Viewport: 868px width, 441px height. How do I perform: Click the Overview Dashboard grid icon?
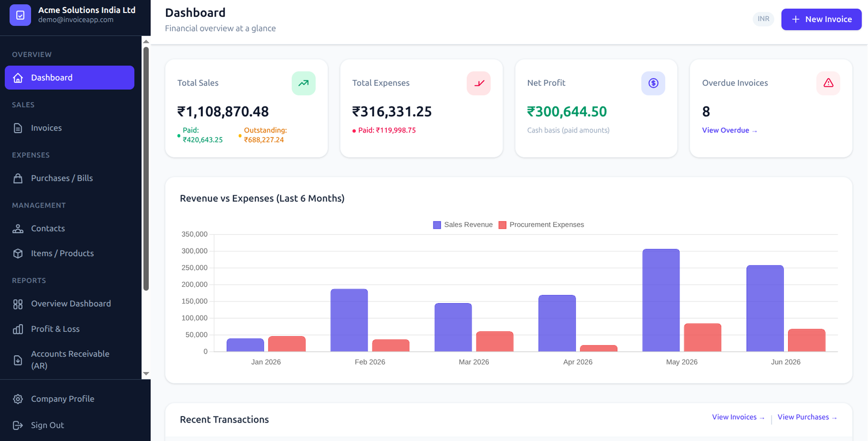pos(18,304)
